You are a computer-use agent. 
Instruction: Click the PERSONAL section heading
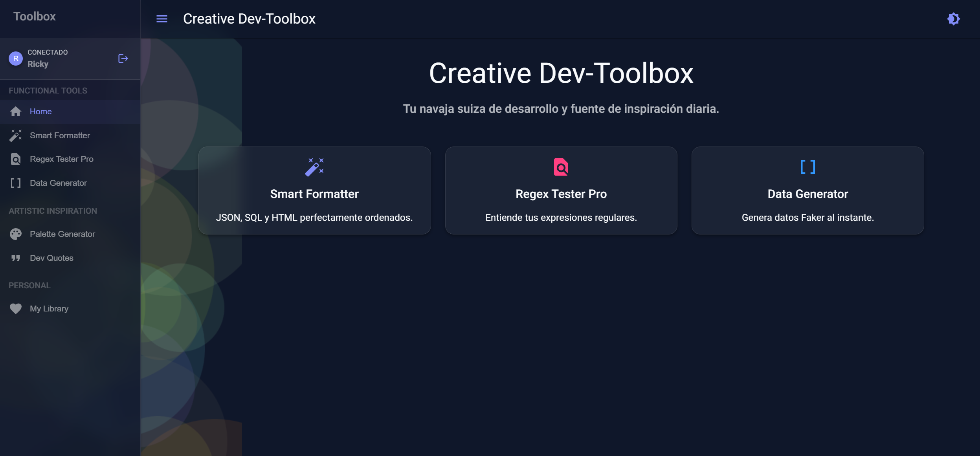pos(29,286)
